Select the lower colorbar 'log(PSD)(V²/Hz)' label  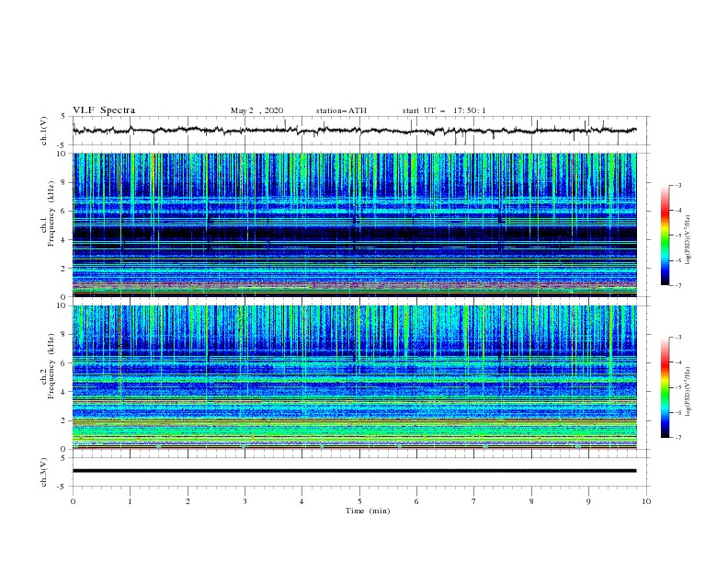(x=688, y=391)
